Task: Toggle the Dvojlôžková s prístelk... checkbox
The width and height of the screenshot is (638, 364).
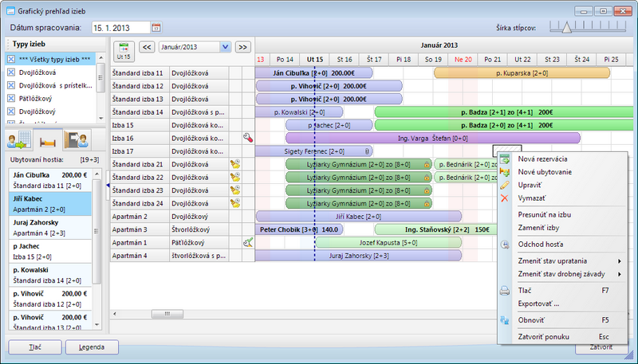Action: coord(11,85)
